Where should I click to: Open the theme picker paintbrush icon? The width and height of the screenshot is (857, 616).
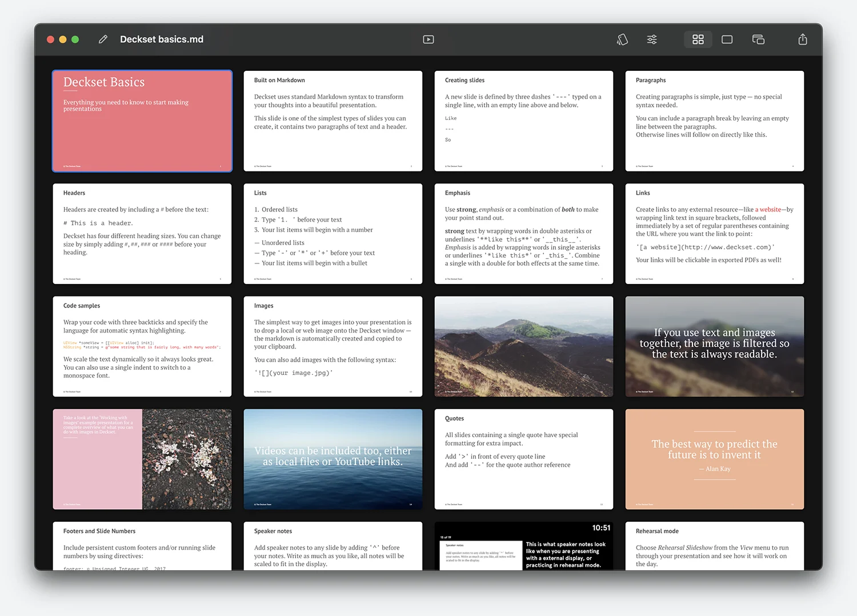623,39
